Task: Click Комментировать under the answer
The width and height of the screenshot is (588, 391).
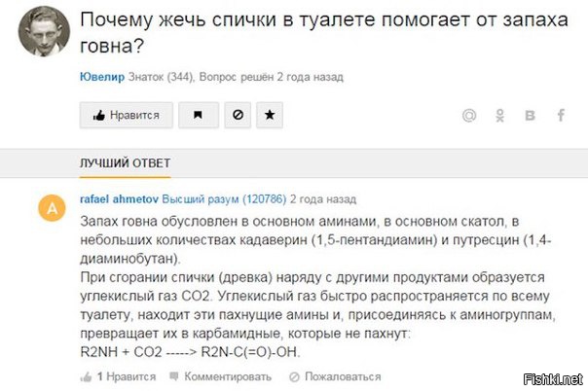Action: [200, 375]
